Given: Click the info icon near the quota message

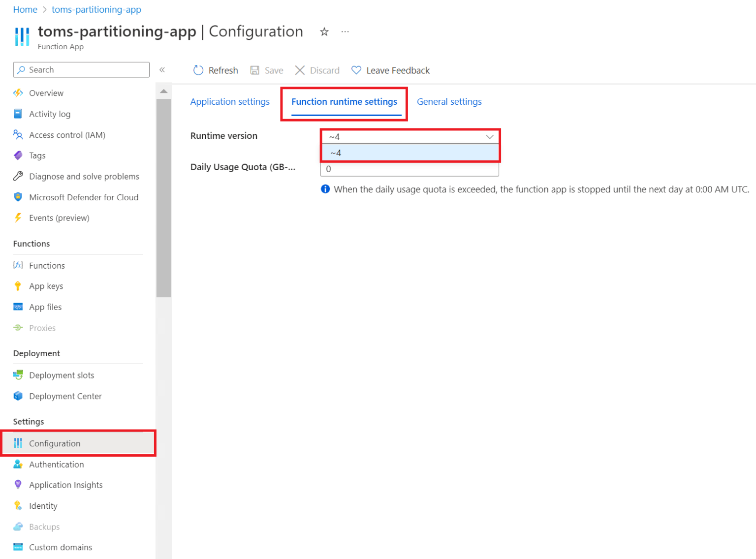Looking at the screenshot, I should click(325, 189).
